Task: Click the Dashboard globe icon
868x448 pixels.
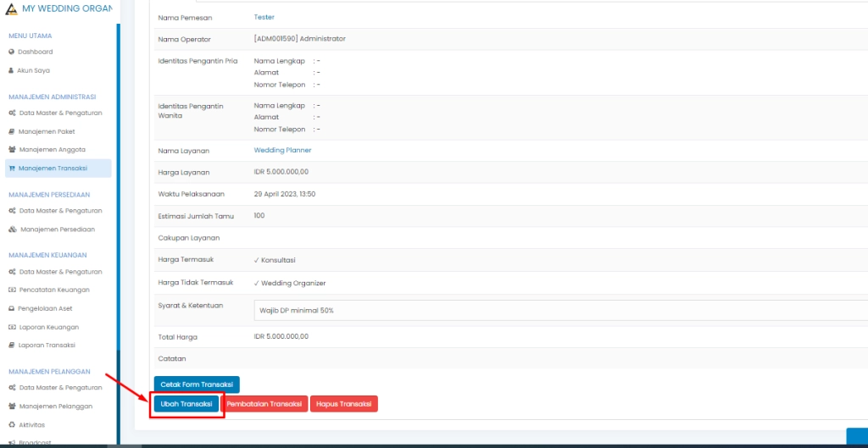Action: point(12,52)
